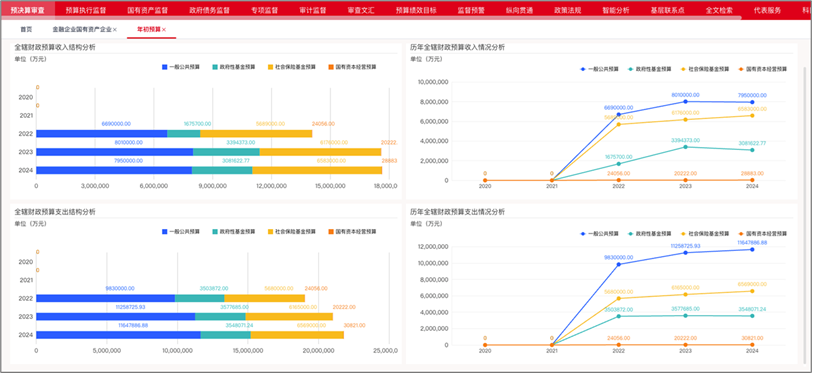836x374 pixels.
Task: Select 政策法规 in the top navigation
Action: (567, 10)
